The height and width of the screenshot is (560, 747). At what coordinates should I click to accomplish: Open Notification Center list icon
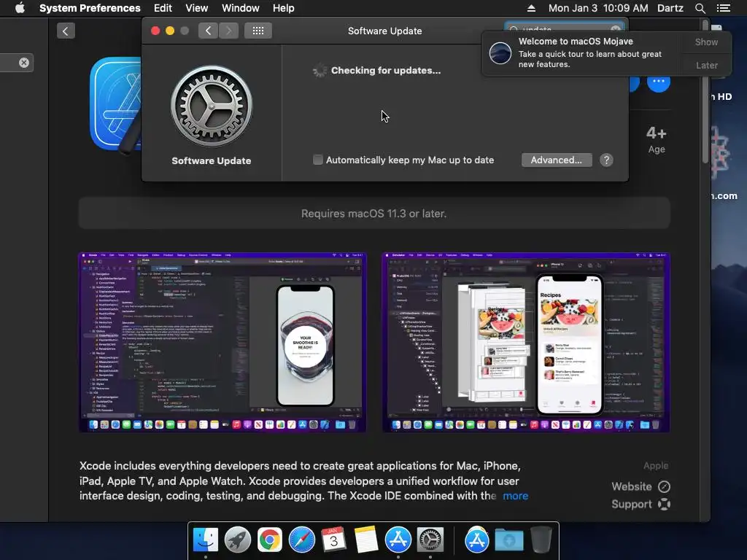[723, 8]
